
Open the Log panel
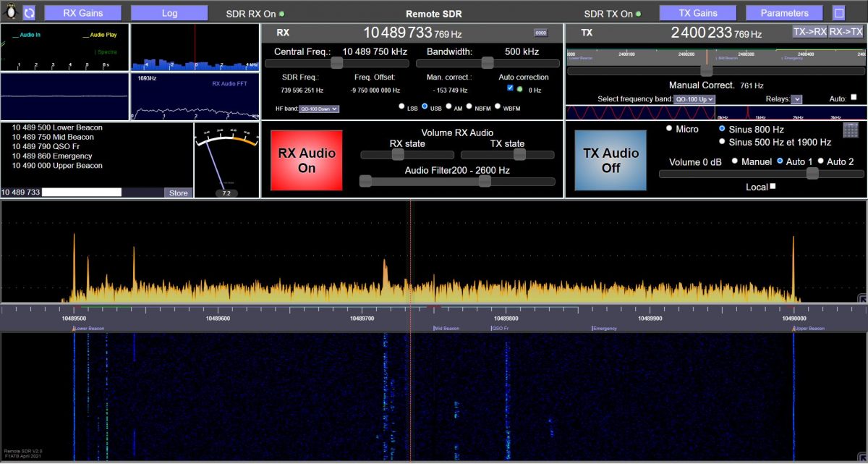coord(169,13)
